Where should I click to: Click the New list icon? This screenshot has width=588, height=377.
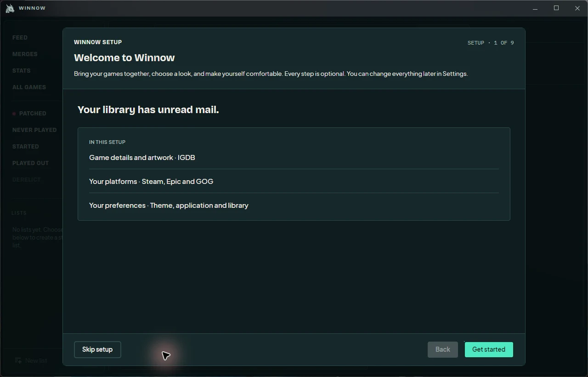point(18,360)
